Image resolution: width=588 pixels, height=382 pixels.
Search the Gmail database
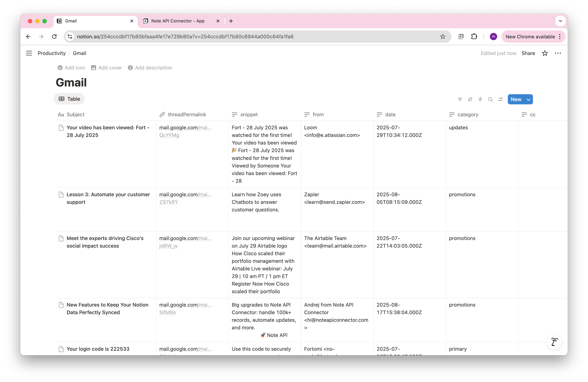490,99
